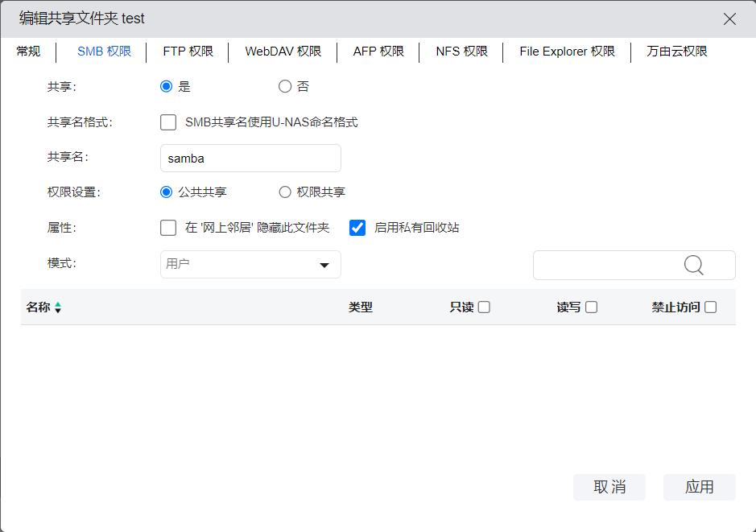756x532 pixels.
Task: Uncheck 启用私有回收站
Action: 357,228
